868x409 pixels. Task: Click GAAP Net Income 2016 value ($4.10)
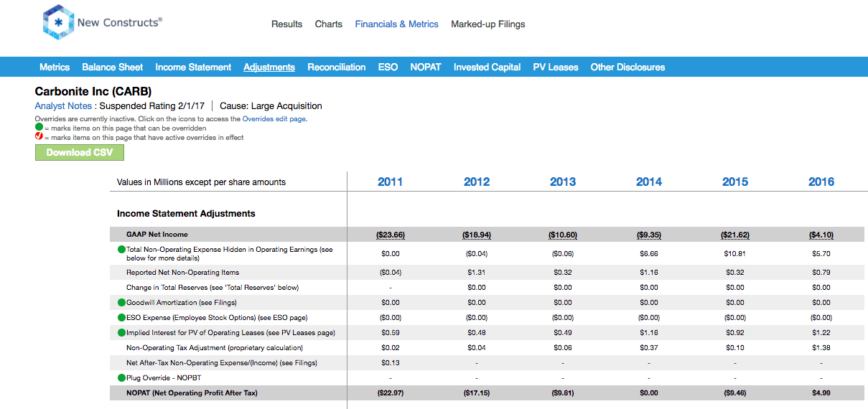(821, 235)
